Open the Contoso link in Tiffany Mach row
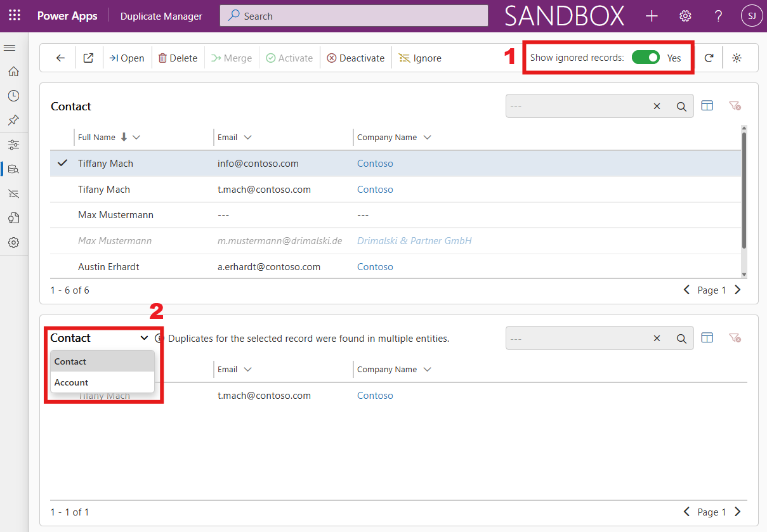Screen dimensions: 767x532 375,164
